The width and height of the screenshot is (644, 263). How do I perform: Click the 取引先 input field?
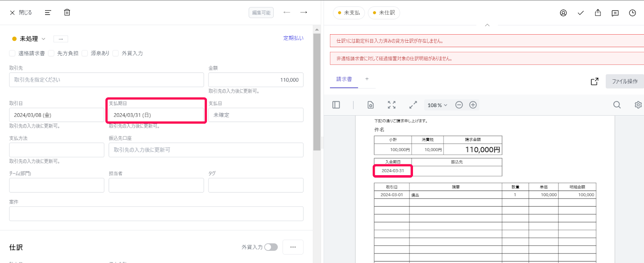pyautogui.click(x=106, y=80)
